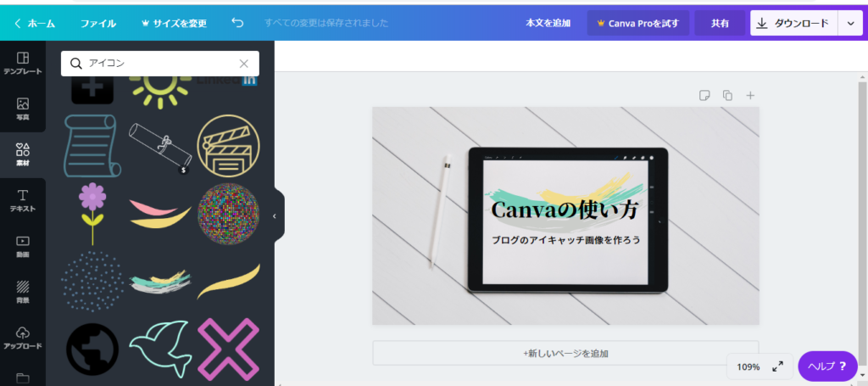Click the fullscreen expand arrows icon
Image resolution: width=868 pixels, height=386 pixels.
778,366
